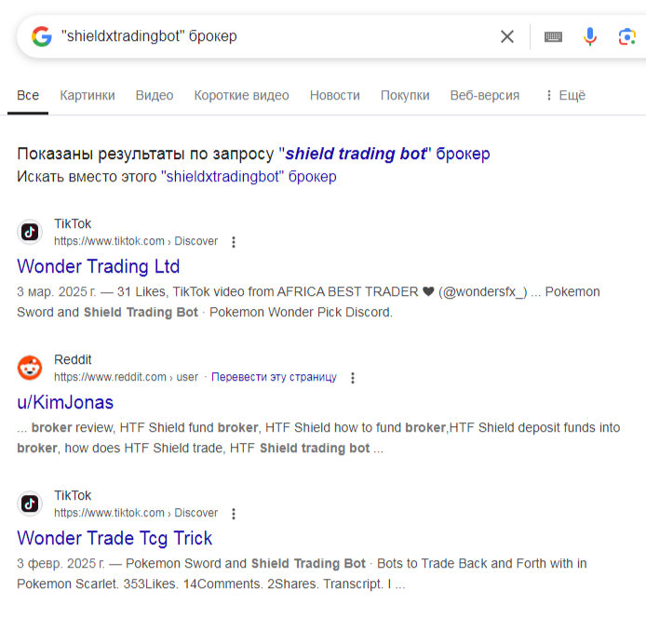Switch to the Картинки tab

87,95
